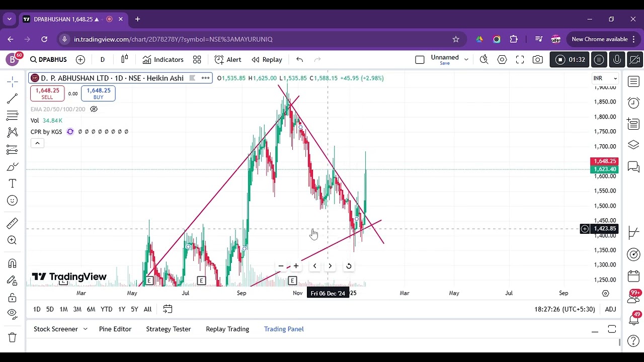Undo the last chart action

pyautogui.click(x=300, y=59)
